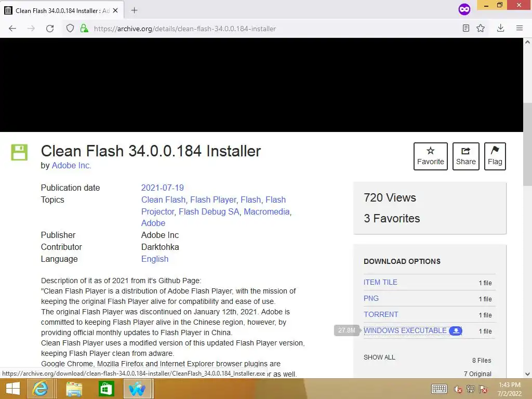Reload the current page
Viewport: 532px width, 399px height.
coord(50,29)
